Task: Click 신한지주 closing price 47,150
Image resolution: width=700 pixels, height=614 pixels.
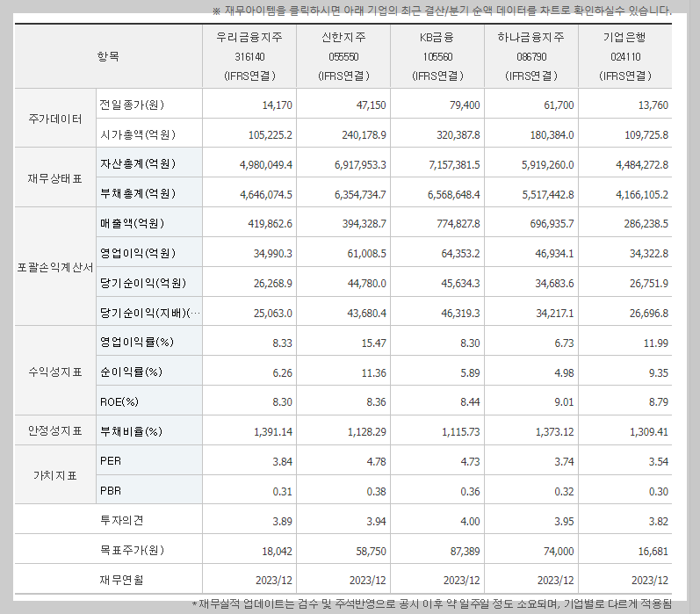Action: click(371, 105)
